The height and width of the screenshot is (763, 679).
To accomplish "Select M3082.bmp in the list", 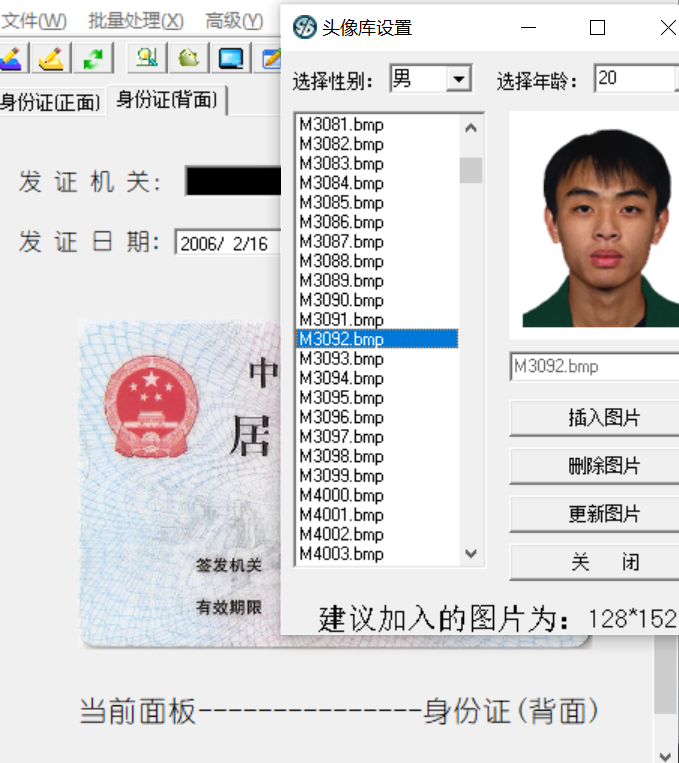I will [x=377, y=144].
